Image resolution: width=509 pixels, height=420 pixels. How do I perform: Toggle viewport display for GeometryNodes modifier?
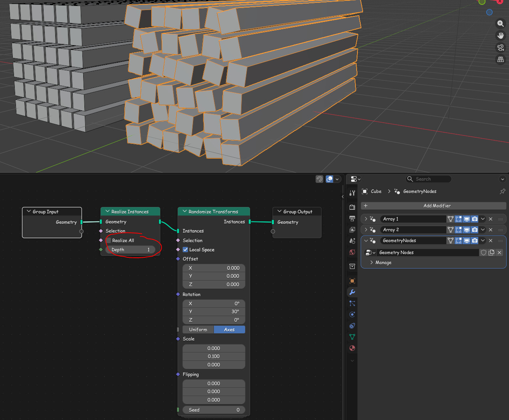point(467,241)
